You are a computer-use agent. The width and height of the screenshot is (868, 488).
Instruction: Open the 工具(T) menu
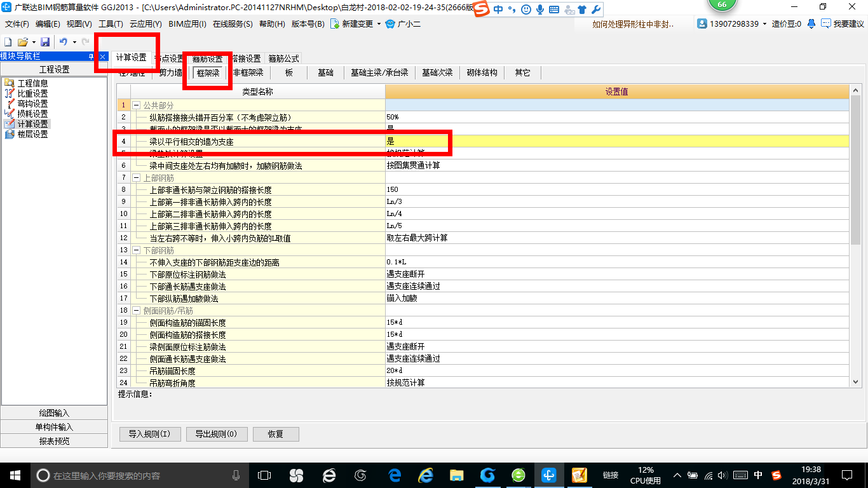coord(111,24)
